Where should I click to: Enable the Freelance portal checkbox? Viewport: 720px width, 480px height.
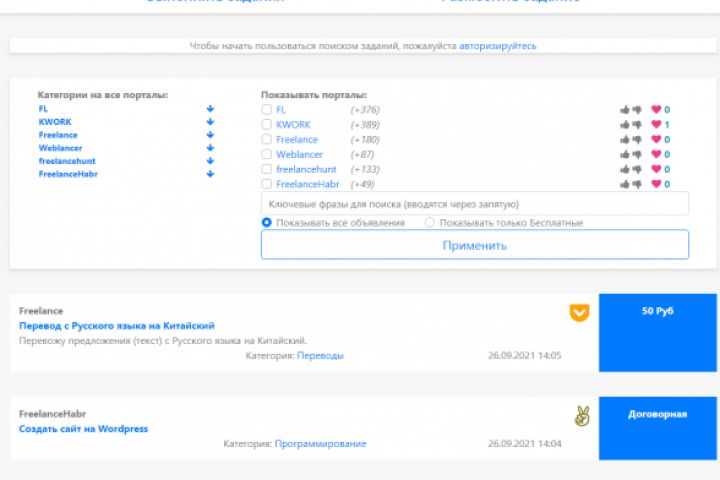click(x=266, y=139)
